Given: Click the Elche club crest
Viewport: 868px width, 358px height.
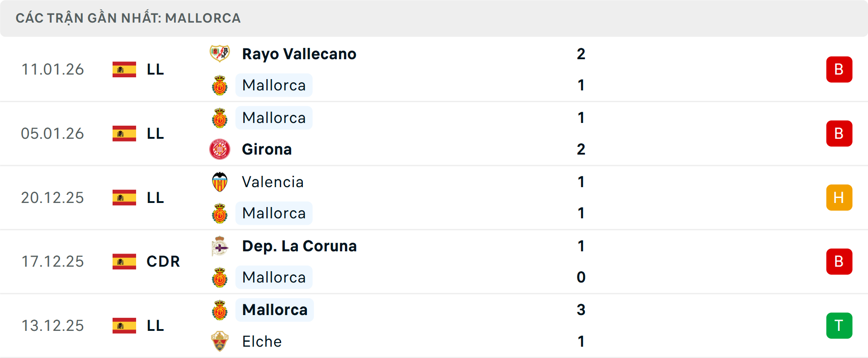Looking at the screenshot, I should point(220,341).
